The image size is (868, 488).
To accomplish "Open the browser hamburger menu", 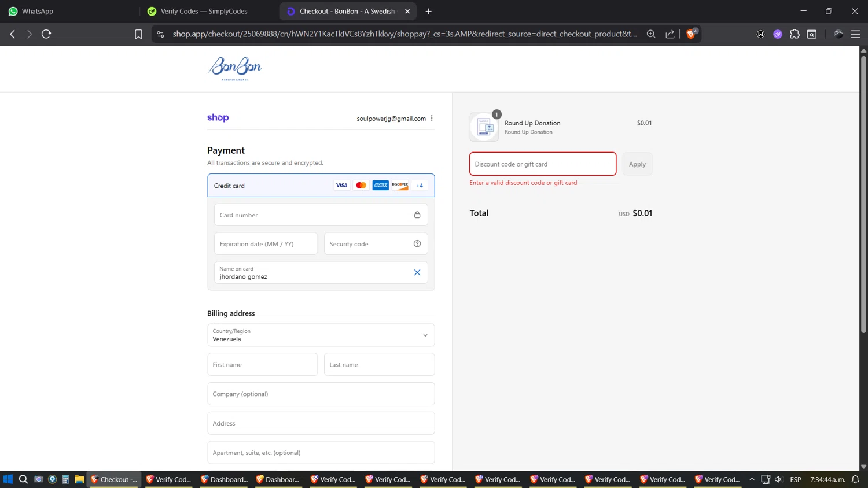I will click(x=855, y=34).
